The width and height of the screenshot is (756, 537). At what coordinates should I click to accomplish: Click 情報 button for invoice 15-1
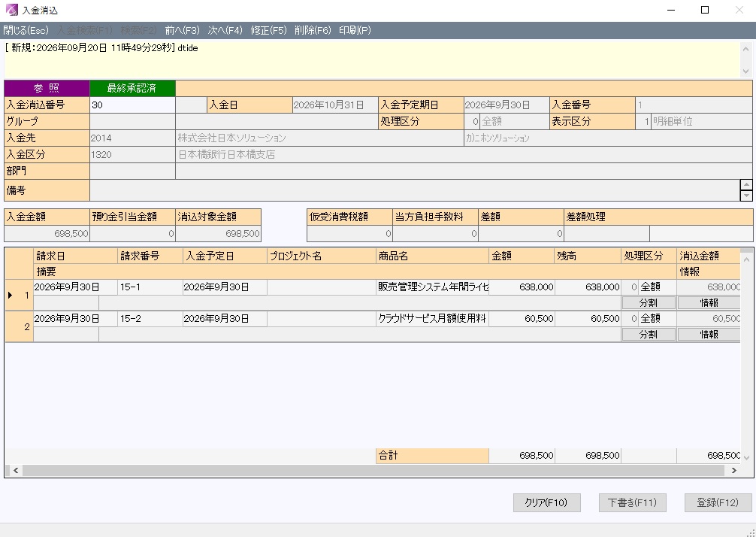coord(709,303)
